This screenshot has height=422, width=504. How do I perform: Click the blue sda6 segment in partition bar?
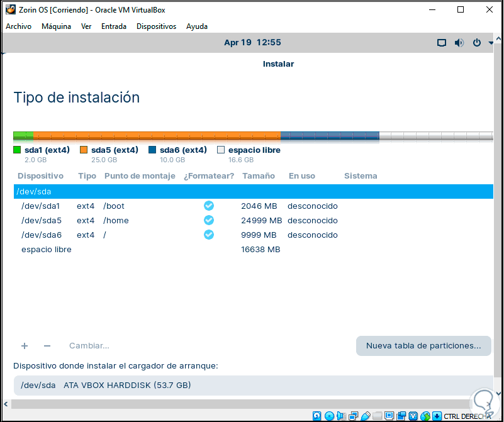(x=330, y=136)
